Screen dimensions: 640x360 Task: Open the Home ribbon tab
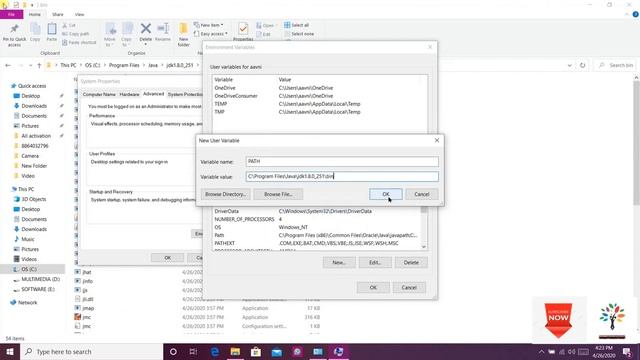tap(35, 14)
